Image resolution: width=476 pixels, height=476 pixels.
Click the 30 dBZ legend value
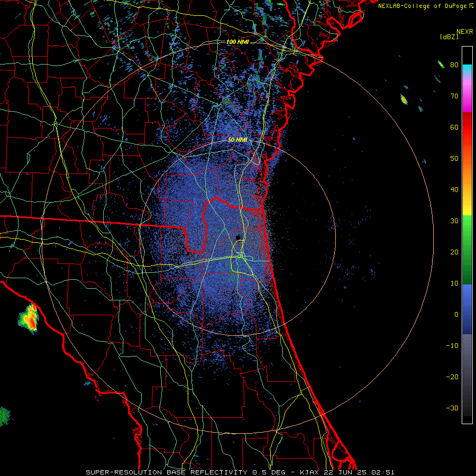pos(454,221)
